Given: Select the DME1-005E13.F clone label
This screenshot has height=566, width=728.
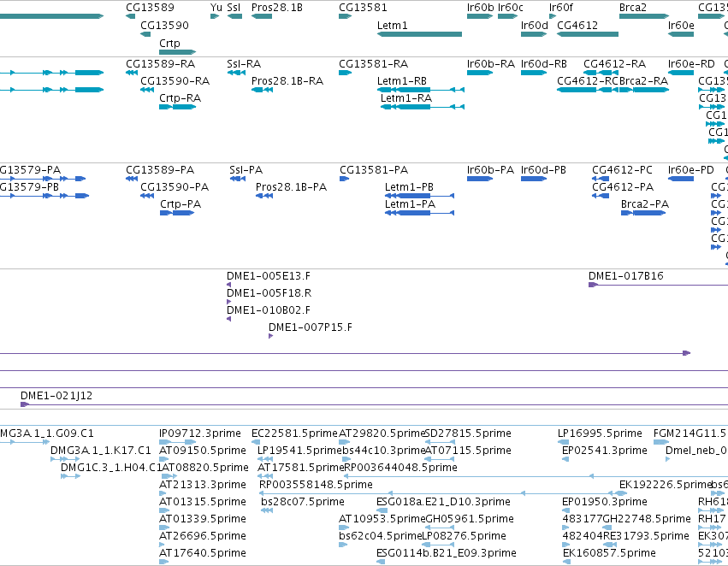Looking at the screenshot, I should click(269, 276).
